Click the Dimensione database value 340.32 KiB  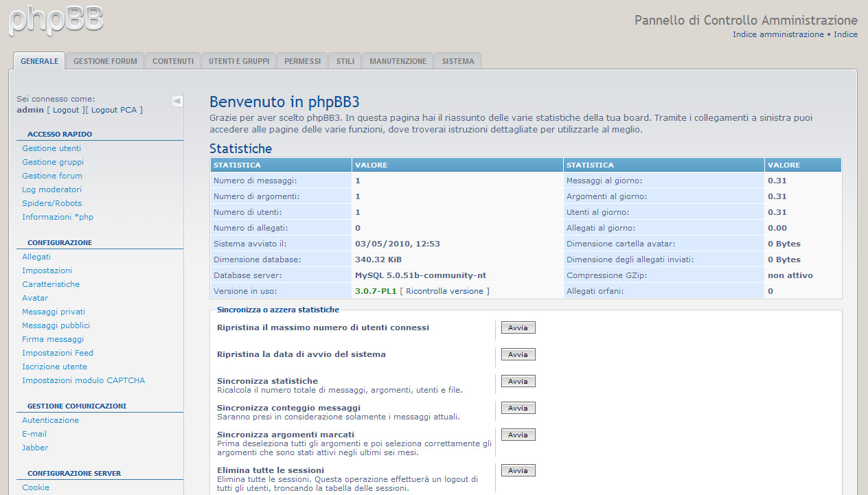378,260
